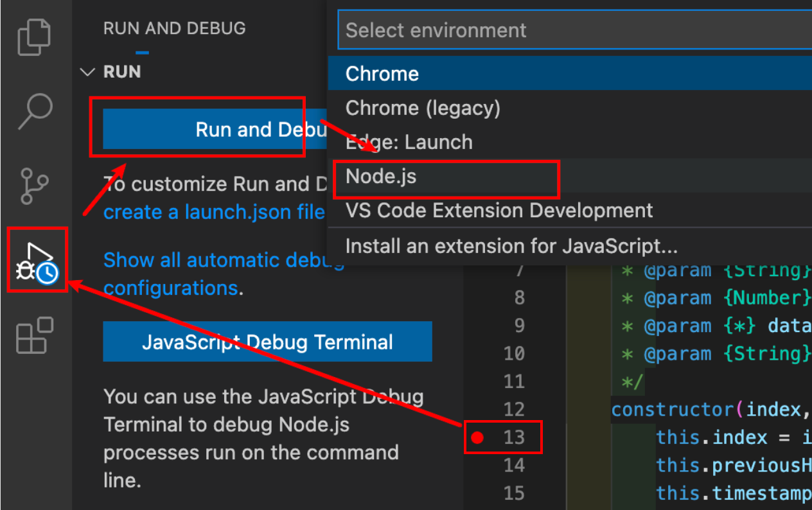Click line number 8 in gutter

click(x=519, y=298)
